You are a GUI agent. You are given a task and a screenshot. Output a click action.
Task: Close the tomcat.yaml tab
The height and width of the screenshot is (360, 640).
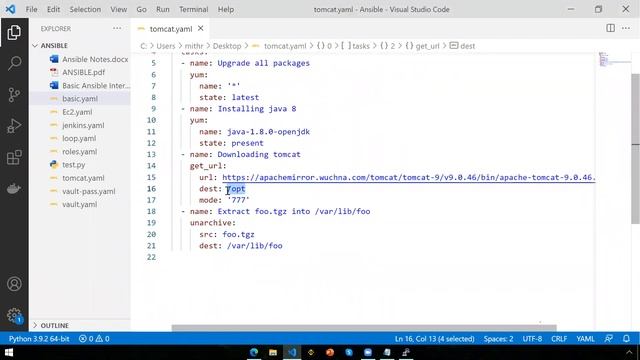(x=200, y=28)
